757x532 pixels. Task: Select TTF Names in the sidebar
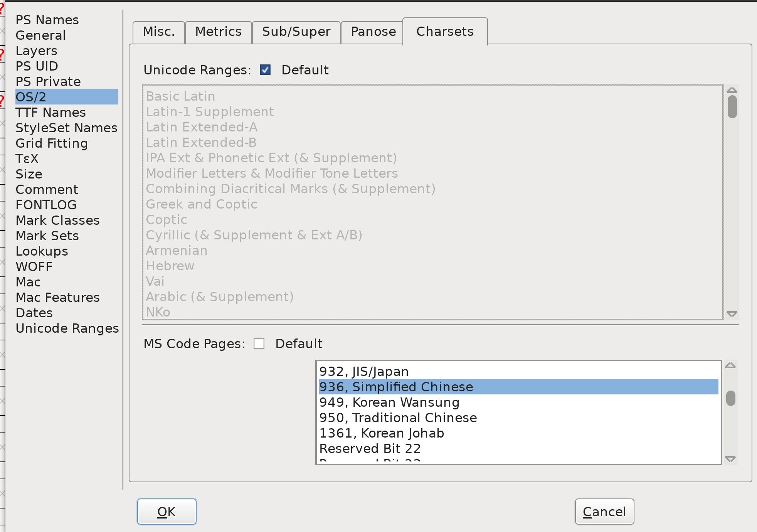(50, 112)
